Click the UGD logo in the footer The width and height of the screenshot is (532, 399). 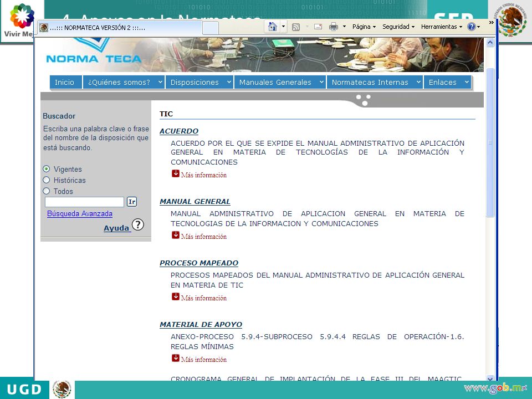point(24,390)
